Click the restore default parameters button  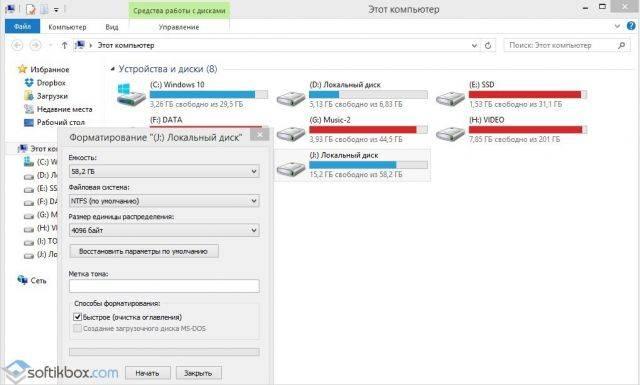point(144,251)
